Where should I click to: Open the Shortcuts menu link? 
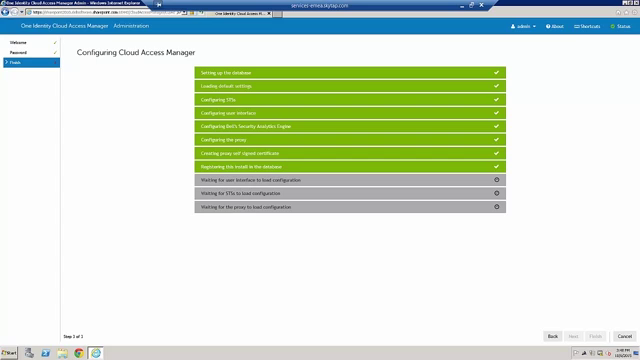[x=587, y=26]
